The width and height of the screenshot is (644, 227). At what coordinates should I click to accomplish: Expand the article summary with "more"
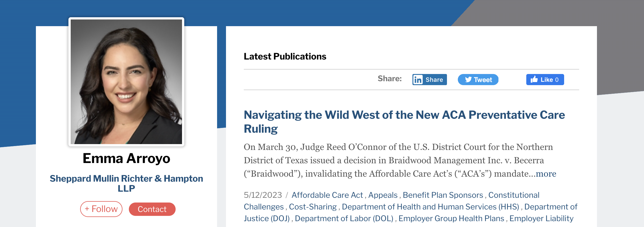(x=546, y=174)
